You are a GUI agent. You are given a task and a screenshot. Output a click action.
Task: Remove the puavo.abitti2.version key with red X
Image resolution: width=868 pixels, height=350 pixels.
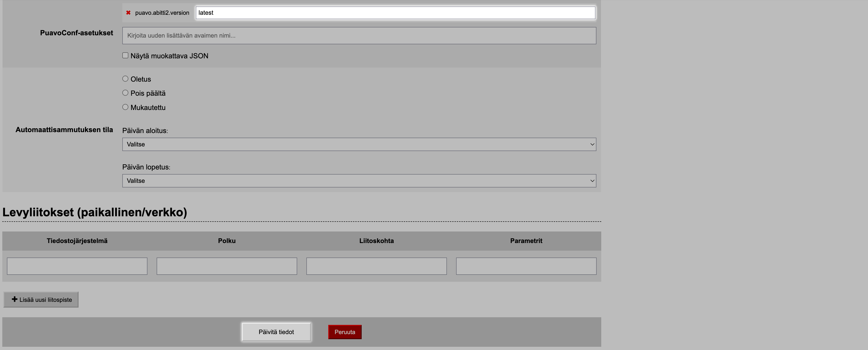(128, 13)
